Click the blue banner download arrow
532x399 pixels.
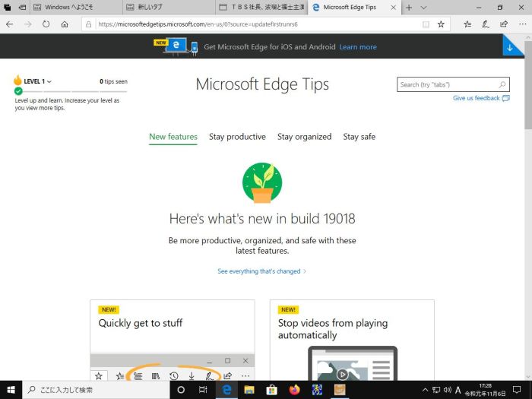(510, 47)
